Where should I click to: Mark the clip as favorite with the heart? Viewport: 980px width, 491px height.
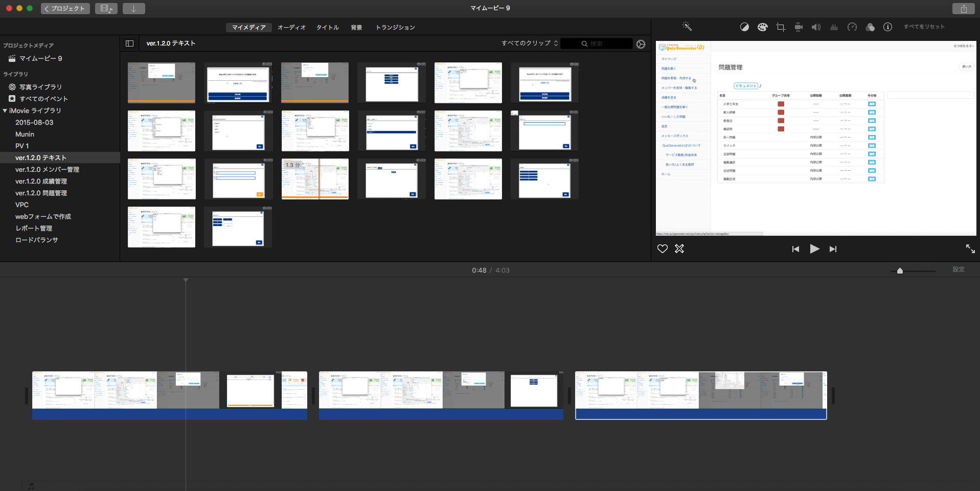(662, 249)
